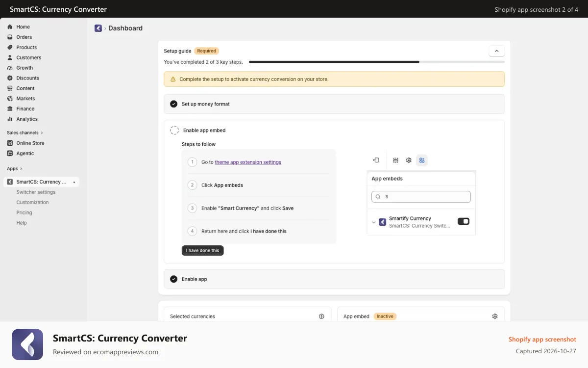Click the App embed card gear icon
The height and width of the screenshot is (368, 588).
pos(495,316)
